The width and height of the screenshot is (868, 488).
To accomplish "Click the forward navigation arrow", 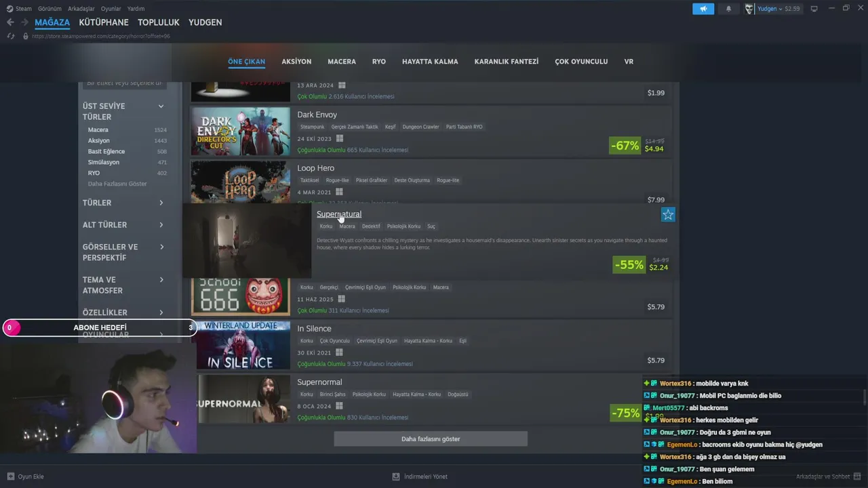I will pyautogui.click(x=24, y=22).
